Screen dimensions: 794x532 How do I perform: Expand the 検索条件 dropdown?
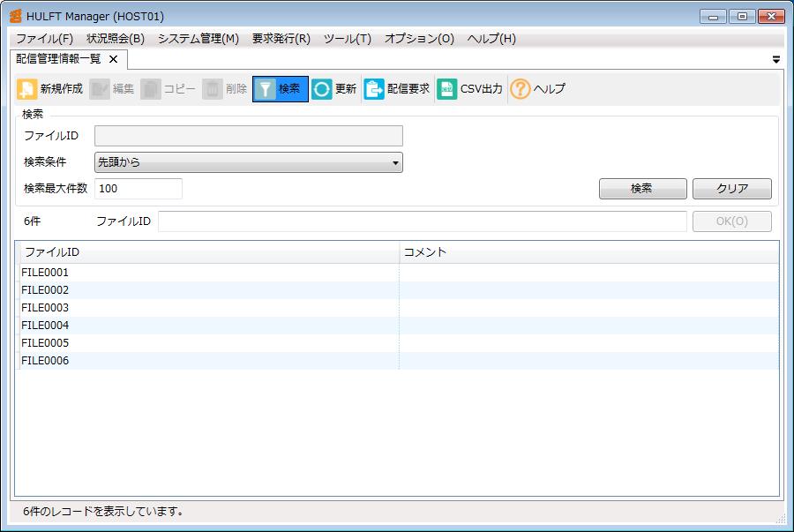point(394,162)
